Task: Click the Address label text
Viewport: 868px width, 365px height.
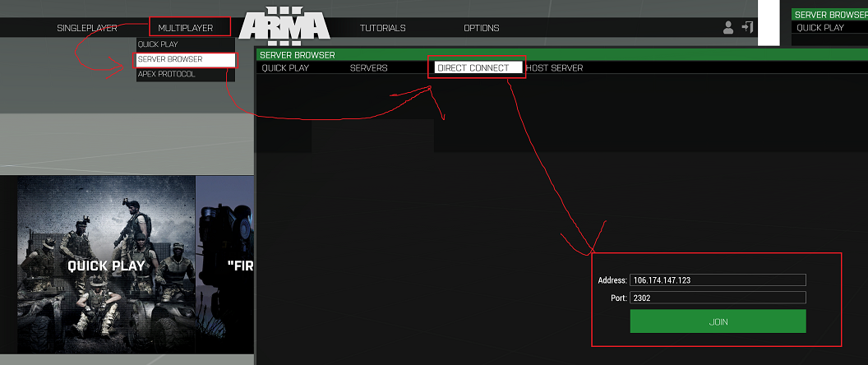Action: coord(612,280)
